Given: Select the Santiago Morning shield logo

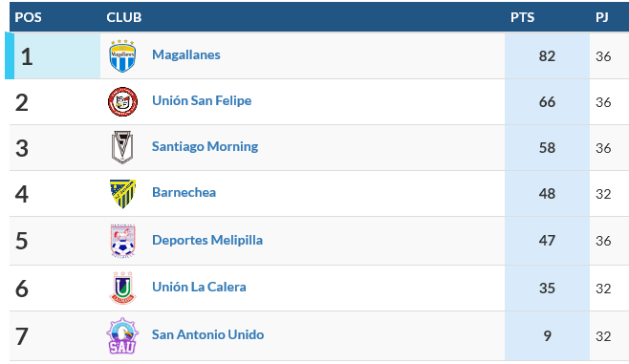Looking at the screenshot, I should [122, 147].
